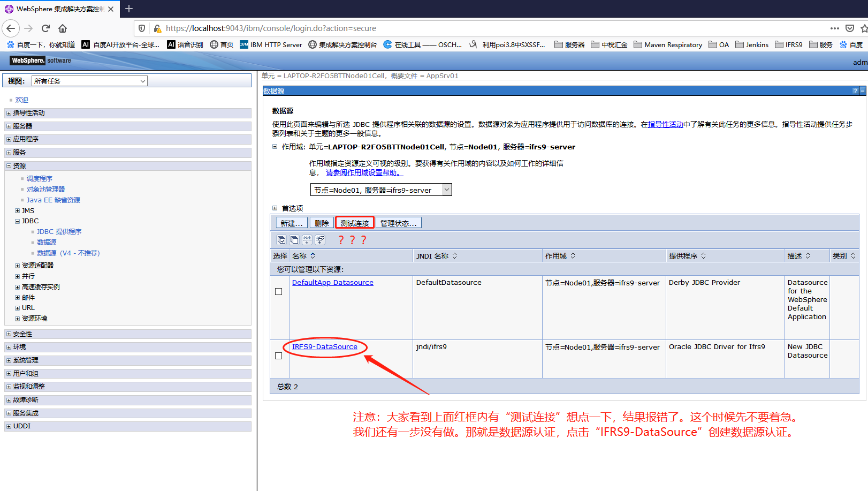The width and height of the screenshot is (868, 491).
Task: Click the 新建 button above the table
Action: pyautogui.click(x=291, y=222)
